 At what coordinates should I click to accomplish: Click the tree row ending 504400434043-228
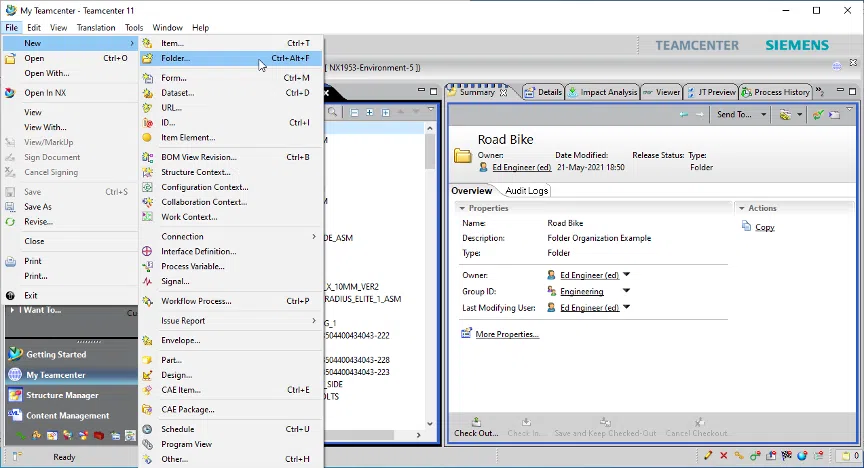357,359
